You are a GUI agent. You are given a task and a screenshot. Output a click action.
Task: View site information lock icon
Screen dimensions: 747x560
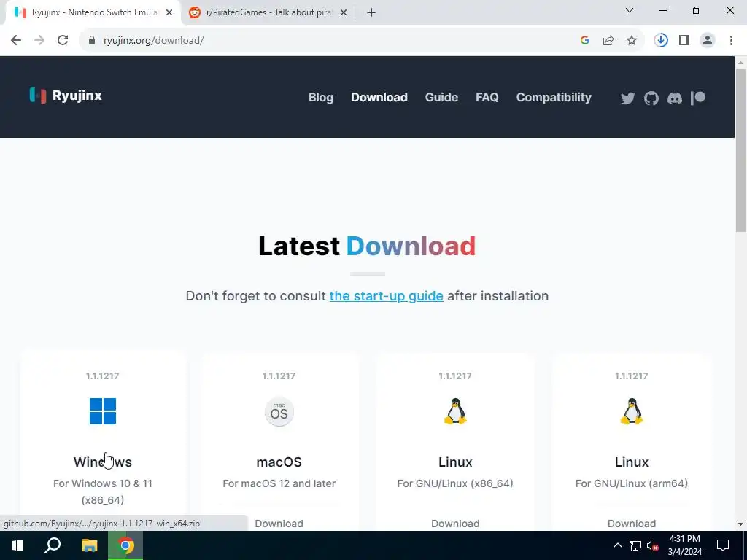(x=92, y=41)
